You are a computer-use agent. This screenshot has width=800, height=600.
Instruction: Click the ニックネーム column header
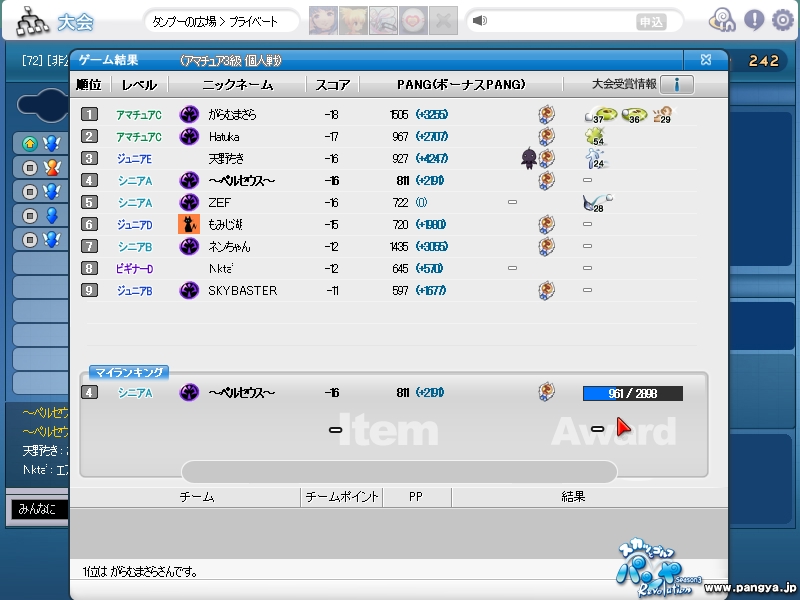point(237,85)
